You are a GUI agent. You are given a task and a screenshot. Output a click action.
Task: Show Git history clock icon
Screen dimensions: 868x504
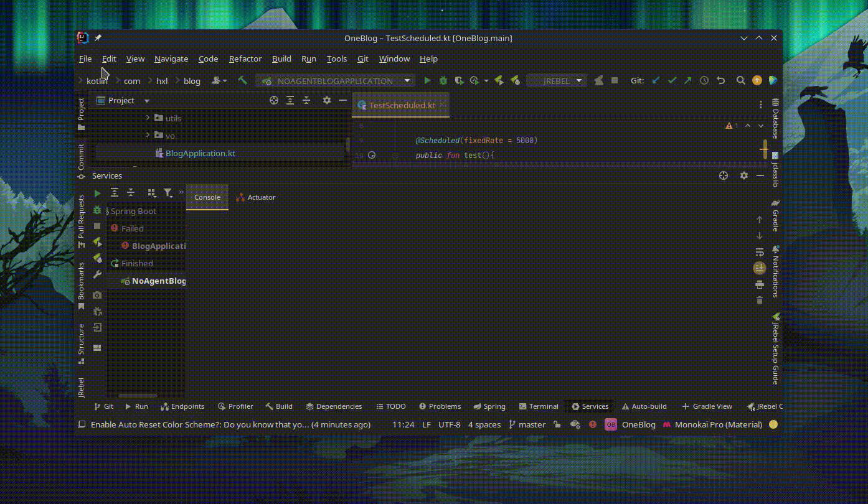[704, 80]
